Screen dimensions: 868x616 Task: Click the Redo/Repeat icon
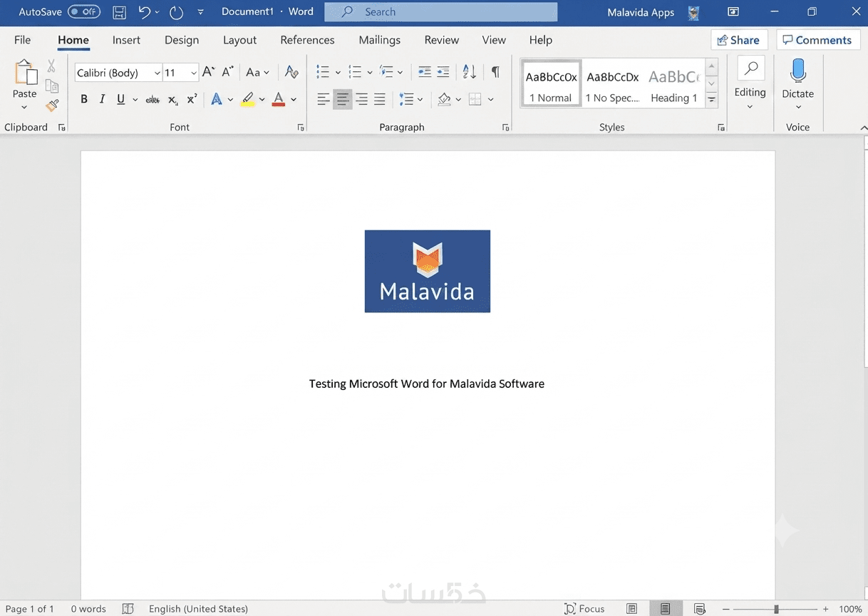point(176,12)
